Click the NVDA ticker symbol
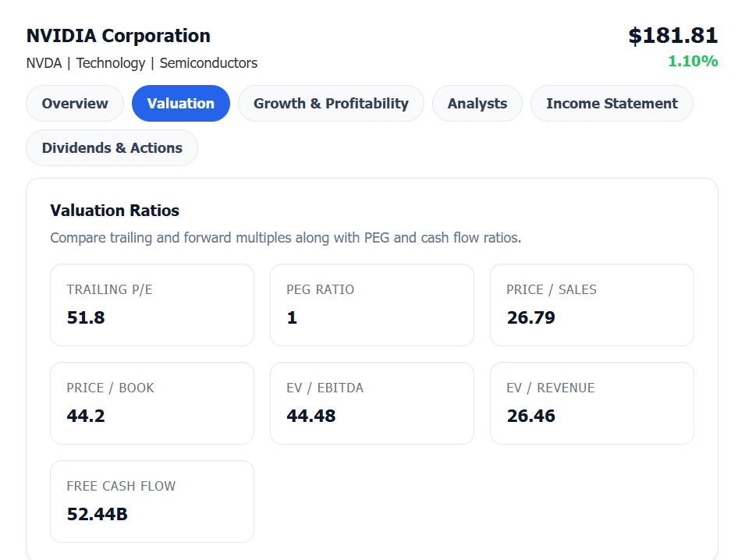Image resolution: width=745 pixels, height=560 pixels. 44,63
